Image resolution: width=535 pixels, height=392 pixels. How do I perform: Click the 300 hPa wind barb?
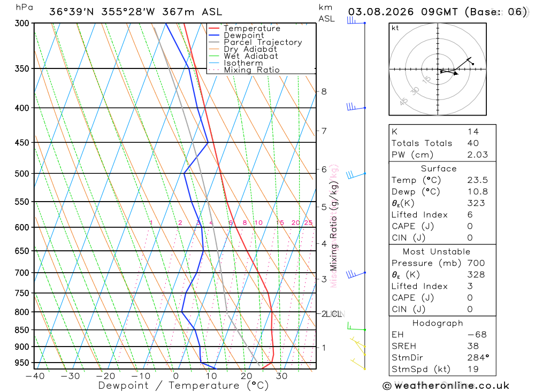point(356,20)
